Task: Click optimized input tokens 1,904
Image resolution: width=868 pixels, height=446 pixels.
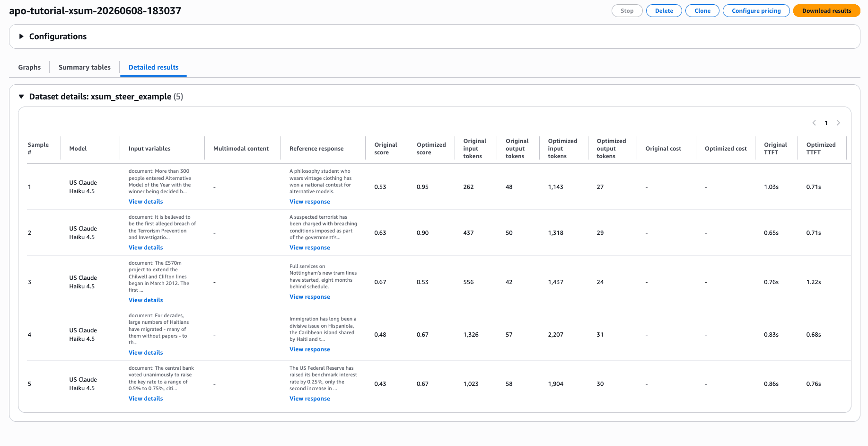Action: 555,384
